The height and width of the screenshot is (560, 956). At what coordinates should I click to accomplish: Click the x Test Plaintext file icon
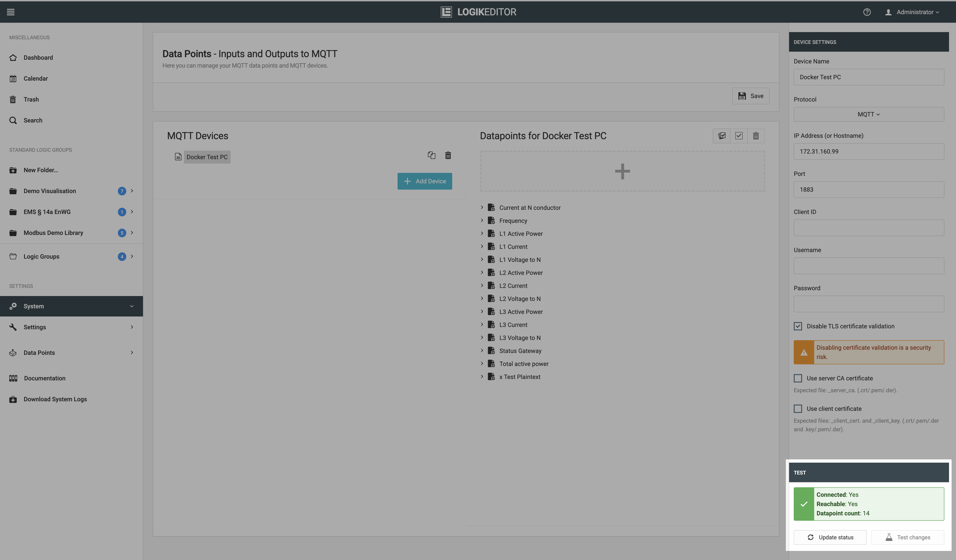491,377
